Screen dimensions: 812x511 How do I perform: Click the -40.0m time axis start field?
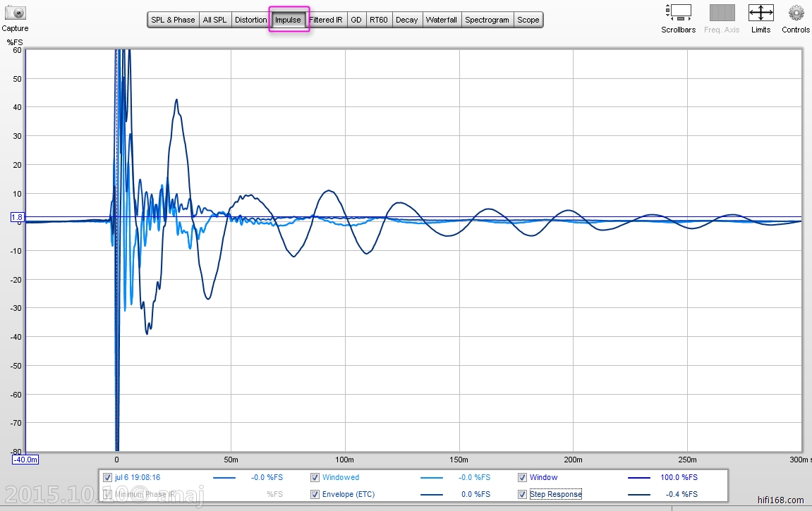click(25, 460)
